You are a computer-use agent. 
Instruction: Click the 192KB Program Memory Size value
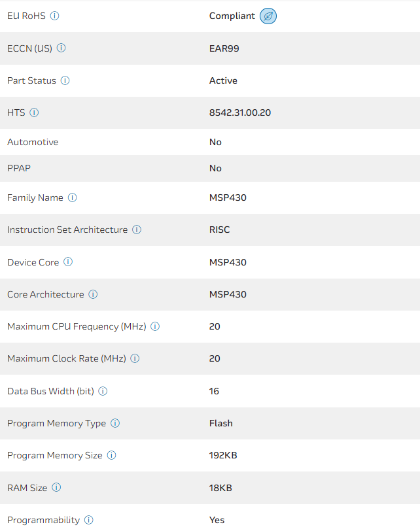click(223, 455)
